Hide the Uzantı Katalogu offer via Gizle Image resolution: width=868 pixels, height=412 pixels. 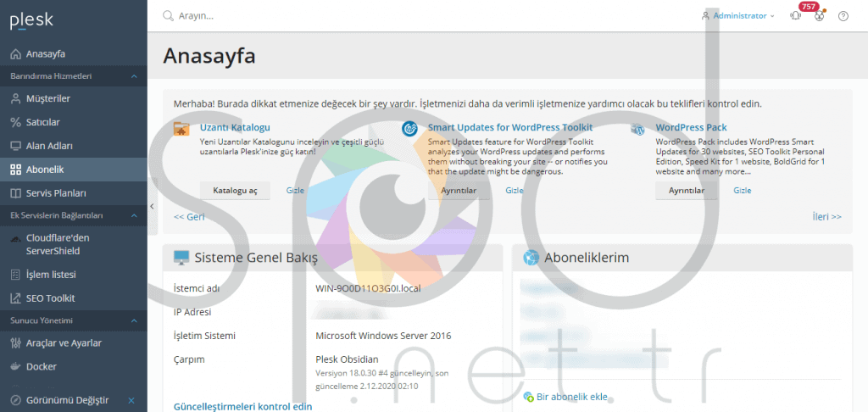click(x=295, y=191)
